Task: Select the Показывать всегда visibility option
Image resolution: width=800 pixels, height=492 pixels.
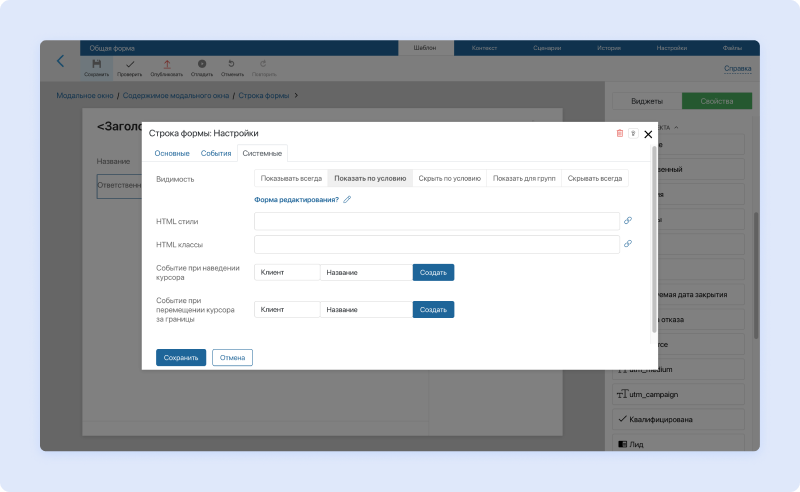Action: pyautogui.click(x=291, y=179)
